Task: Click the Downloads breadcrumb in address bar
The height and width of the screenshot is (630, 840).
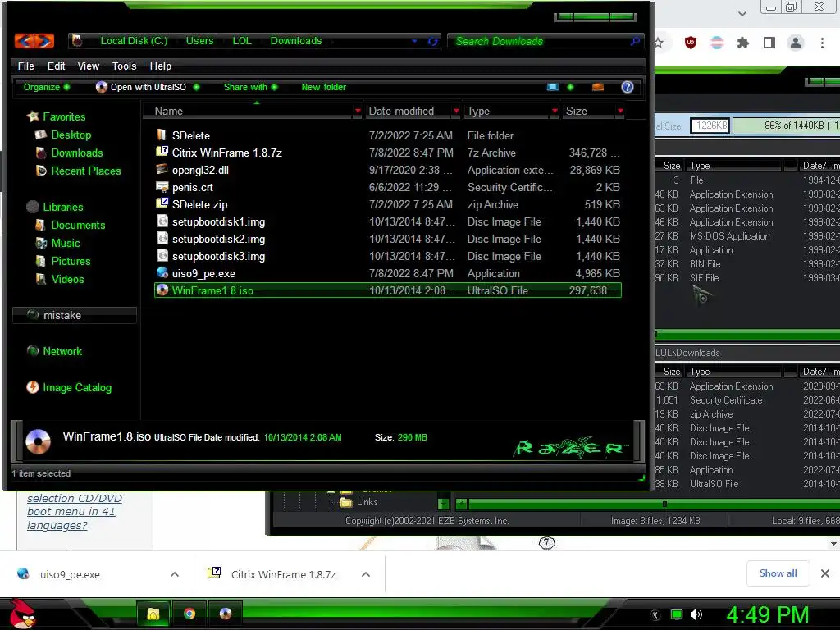Action: (295, 41)
